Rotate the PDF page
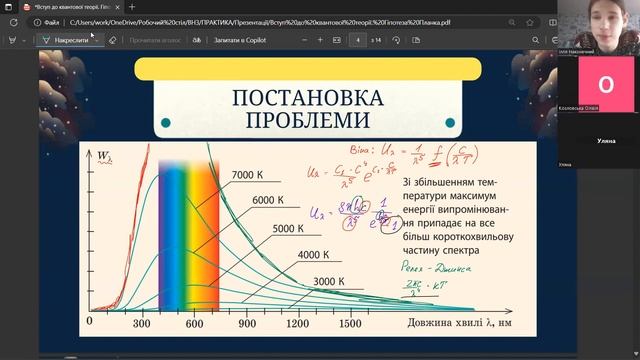The image size is (640, 360). (396, 40)
